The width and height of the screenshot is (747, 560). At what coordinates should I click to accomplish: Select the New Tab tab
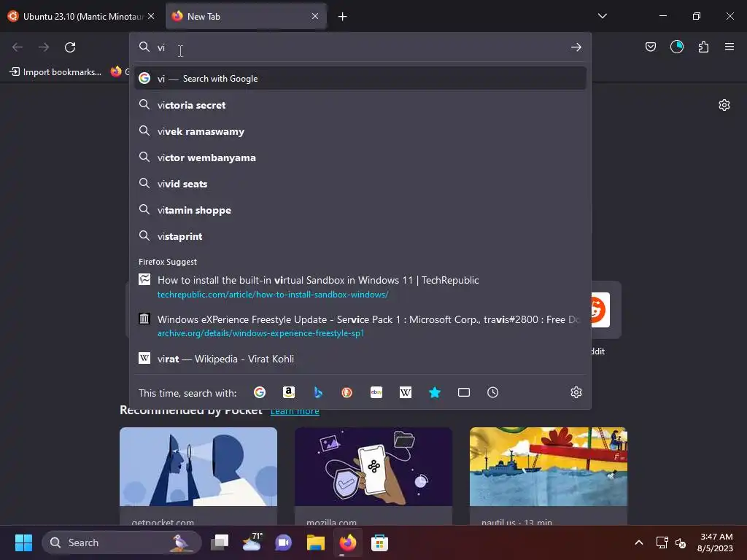coord(247,16)
